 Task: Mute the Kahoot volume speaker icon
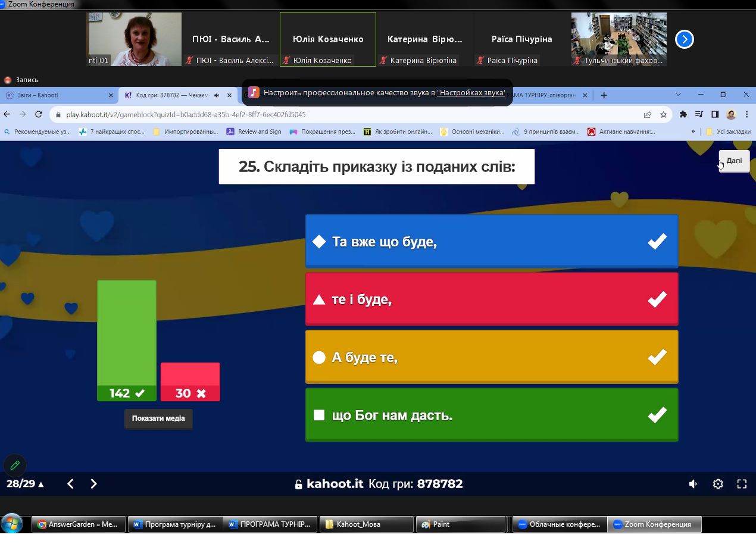tap(693, 484)
